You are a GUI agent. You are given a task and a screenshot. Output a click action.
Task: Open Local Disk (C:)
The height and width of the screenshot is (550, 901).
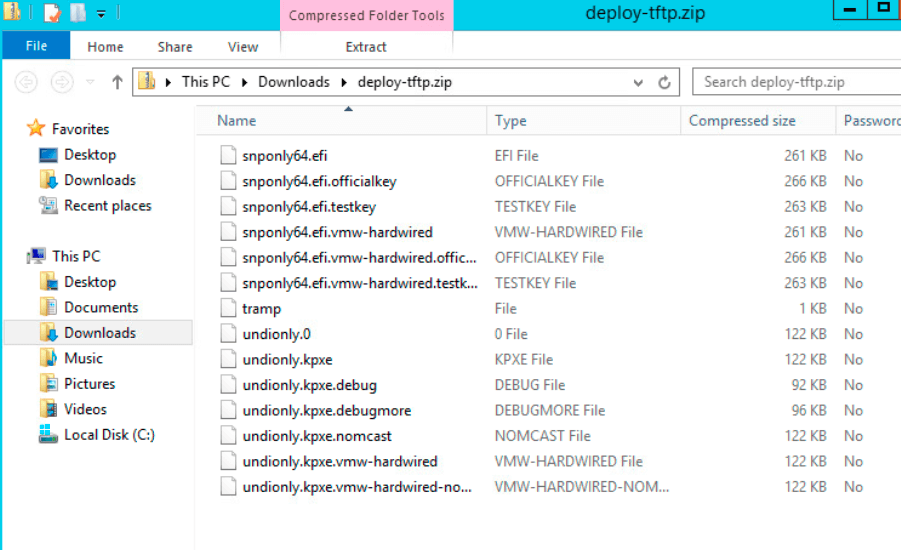pyautogui.click(x=109, y=434)
